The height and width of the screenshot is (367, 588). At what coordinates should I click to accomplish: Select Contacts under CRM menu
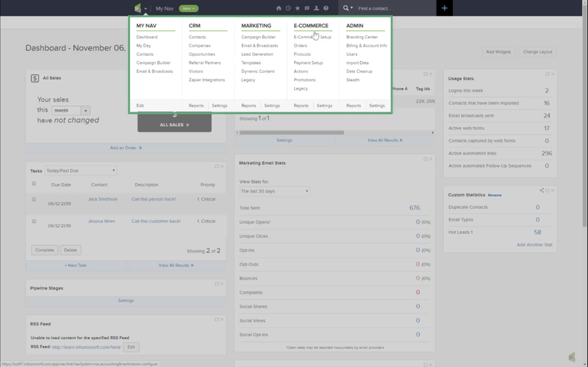(197, 38)
